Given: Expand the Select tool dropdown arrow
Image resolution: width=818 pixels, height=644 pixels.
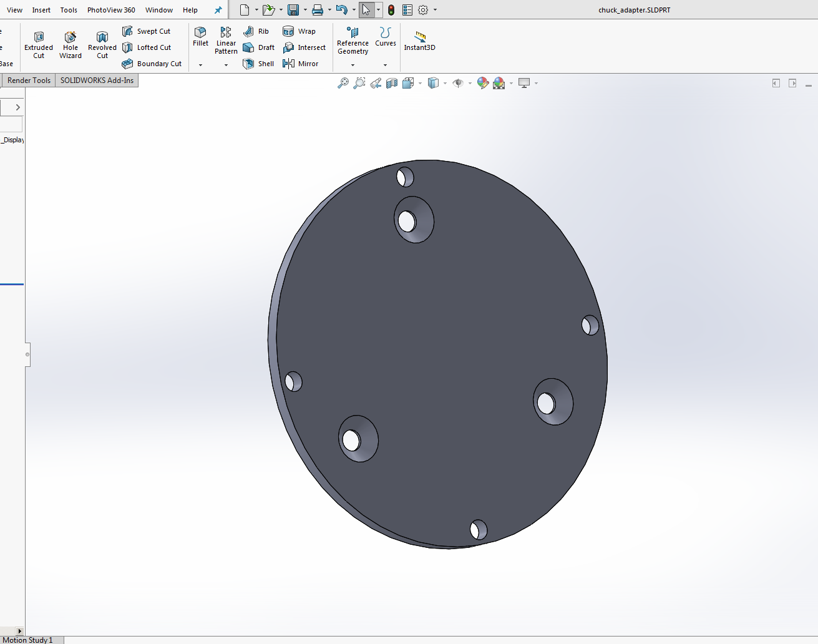Looking at the screenshot, I should [x=378, y=10].
